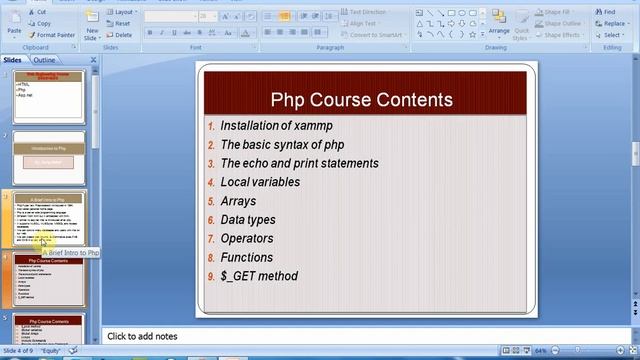This screenshot has width=640, height=360.
Task: Activate the Format Painter brush
Action: pyautogui.click(x=31, y=35)
